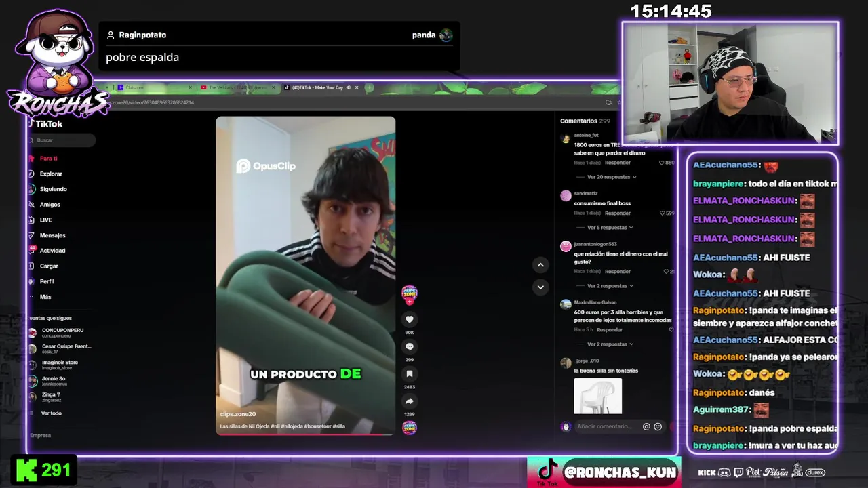The width and height of the screenshot is (868, 488).
Task: Open clips.zone20 username on video
Action: (x=238, y=414)
